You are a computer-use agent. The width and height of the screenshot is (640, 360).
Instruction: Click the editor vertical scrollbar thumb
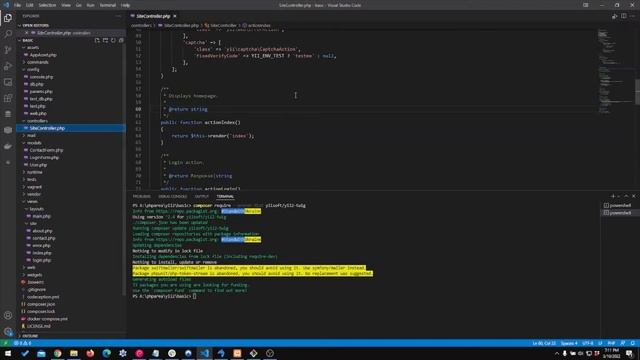click(637, 92)
